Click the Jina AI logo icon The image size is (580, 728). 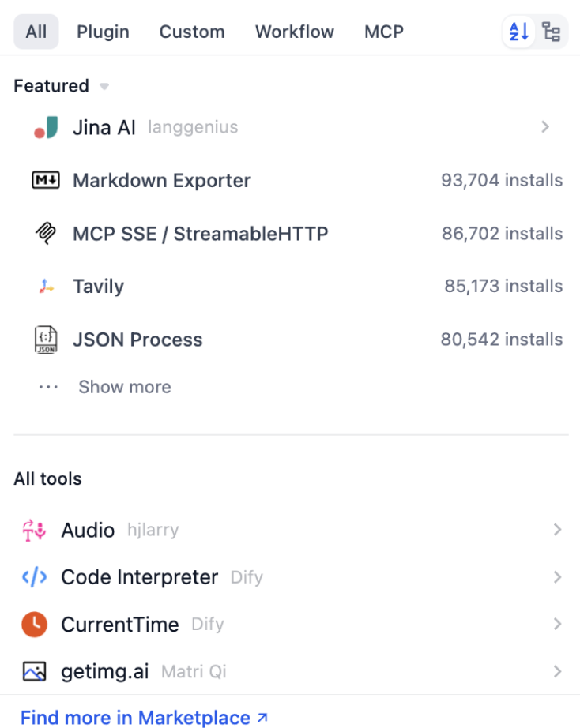[46, 127]
